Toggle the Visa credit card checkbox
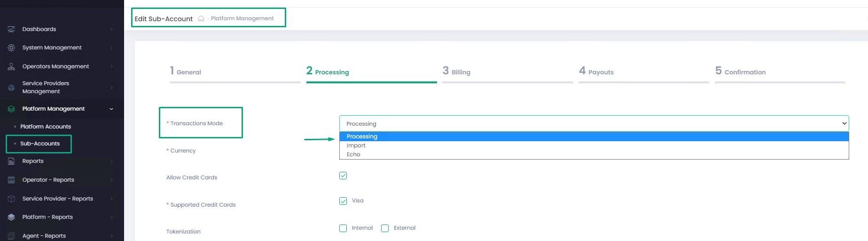This screenshot has height=241, width=868. (343, 201)
